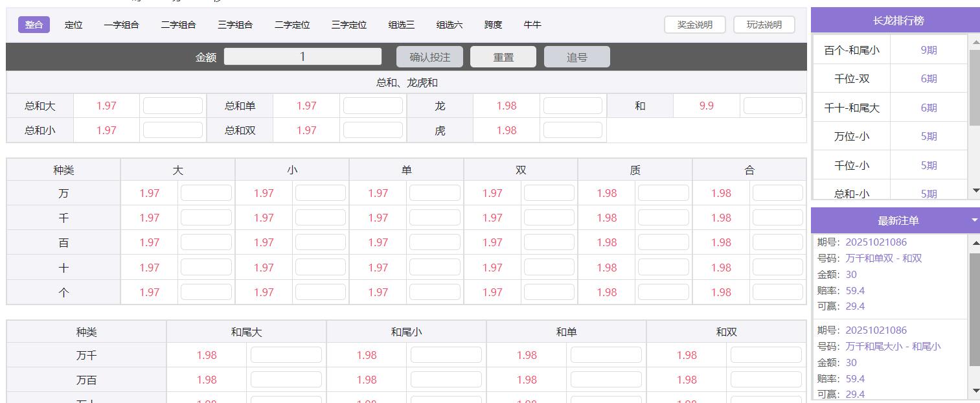Click the up arrow on 最新注单 scrollbar
The height and width of the screenshot is (403, 980).
(976, 242)
